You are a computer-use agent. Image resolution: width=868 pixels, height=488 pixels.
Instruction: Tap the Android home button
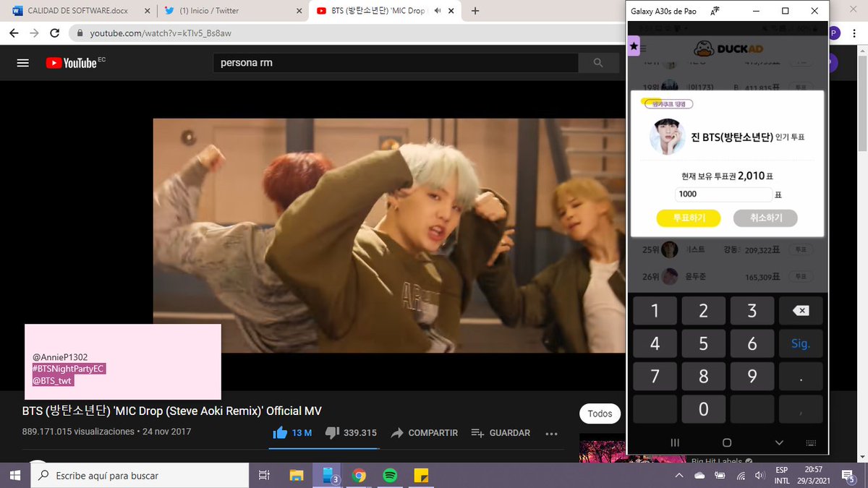coord(727,442)
